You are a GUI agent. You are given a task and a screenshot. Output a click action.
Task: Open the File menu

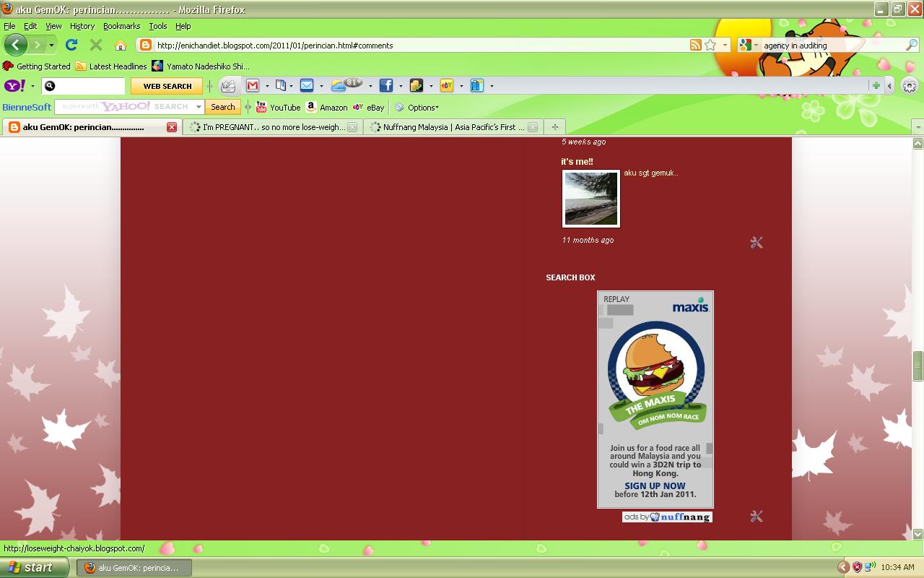tap(9, 26)
